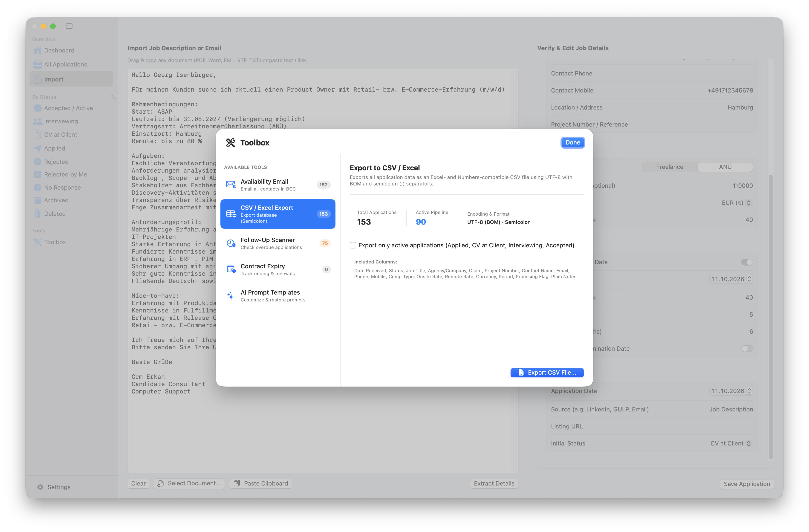This screenshot has width=809, height=532.
Task: Click the yellow minimize window button
Action: point(44,26)
